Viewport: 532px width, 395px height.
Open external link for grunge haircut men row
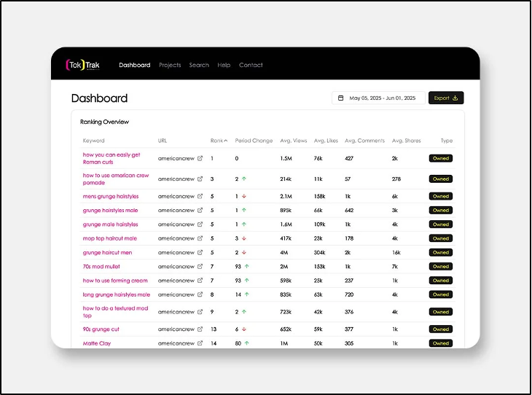pos(200,252)
